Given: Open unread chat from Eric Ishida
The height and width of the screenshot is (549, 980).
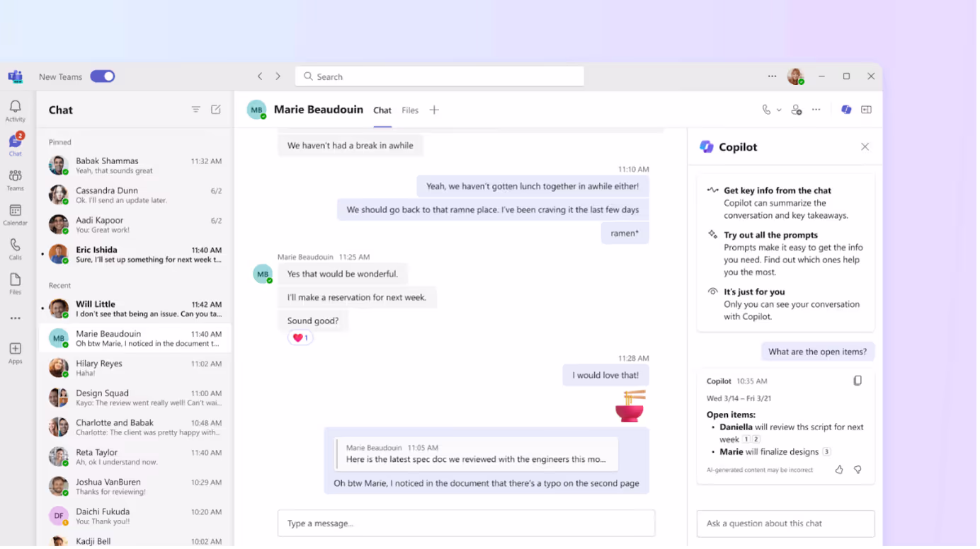Looking at the screenshot, I should pos(135,255).
